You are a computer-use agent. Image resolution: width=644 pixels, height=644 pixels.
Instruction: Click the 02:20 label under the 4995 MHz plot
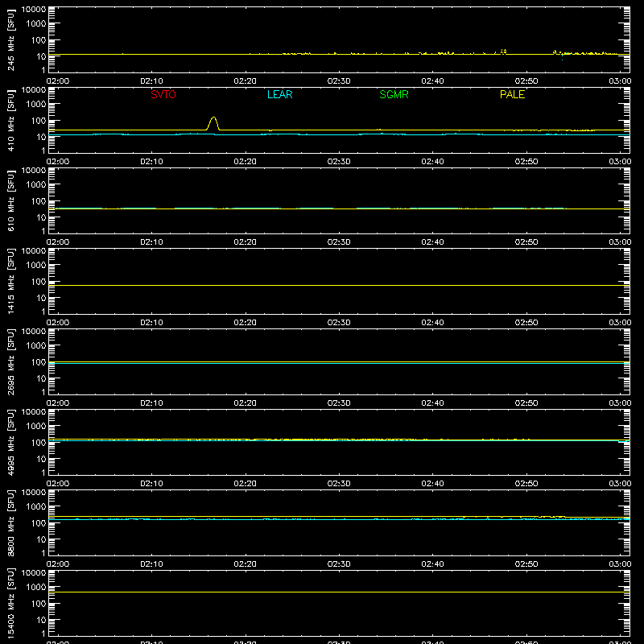[246, 484]
